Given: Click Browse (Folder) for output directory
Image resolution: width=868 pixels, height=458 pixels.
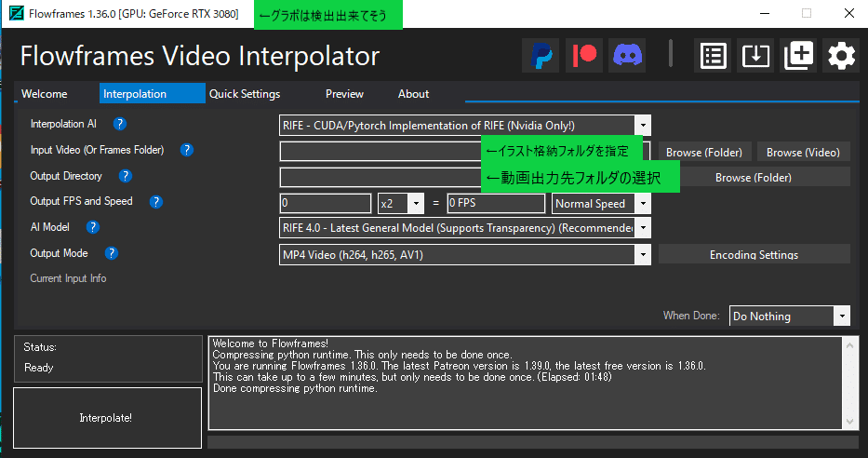Looking at the screenshot, I should tap(754, 177).
